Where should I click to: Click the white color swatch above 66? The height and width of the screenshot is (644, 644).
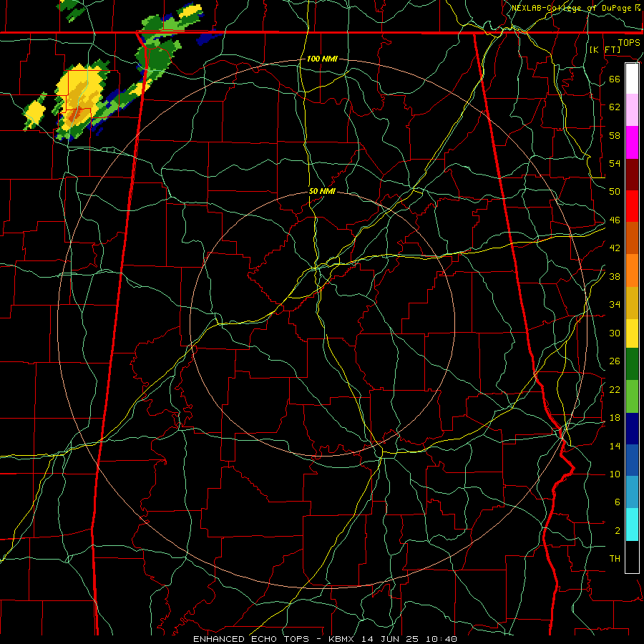pos(632,79)
